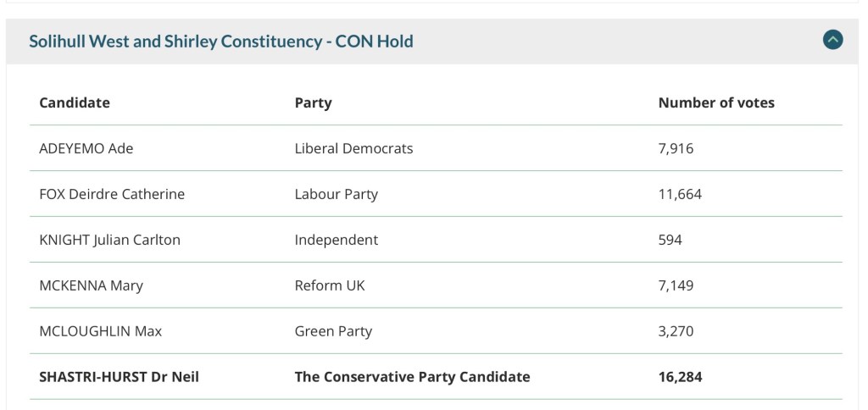Viewport: 868px width, 410px height.
Task: Select candidate name MCLOUGHLIN Max
Action: [101, 331]
